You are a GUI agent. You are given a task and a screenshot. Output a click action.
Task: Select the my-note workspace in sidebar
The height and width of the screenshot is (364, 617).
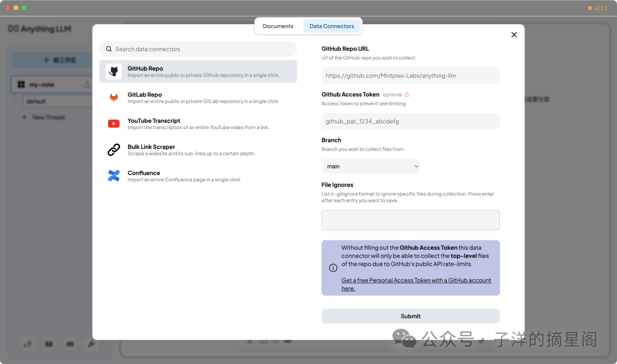(x=52, y=85)
